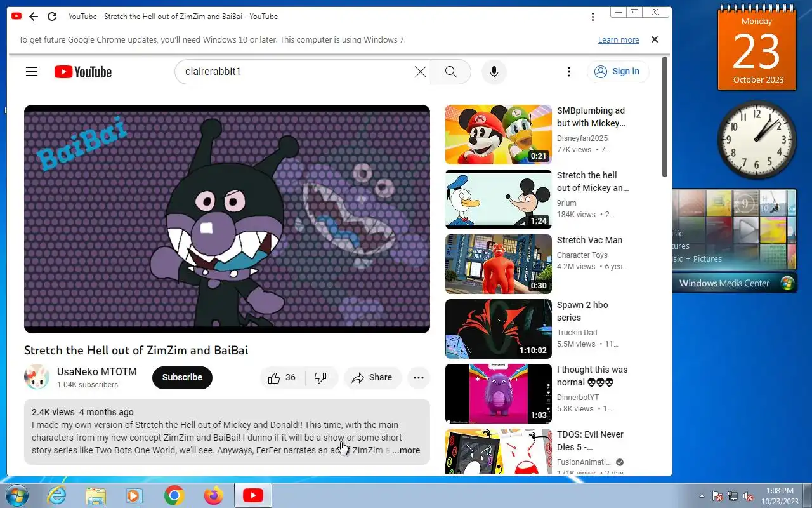The width and height of the screenshot is (812, 508).
Task: Launch Google Chrome from taskbar
Action: pos(174,496)
